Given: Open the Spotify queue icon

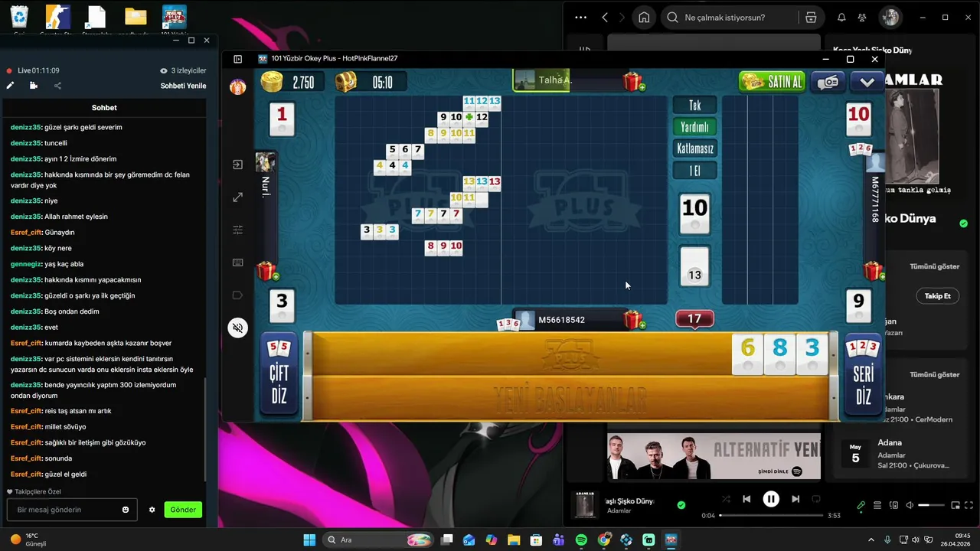Looking at the screenshot, I should tap(877, 505).
